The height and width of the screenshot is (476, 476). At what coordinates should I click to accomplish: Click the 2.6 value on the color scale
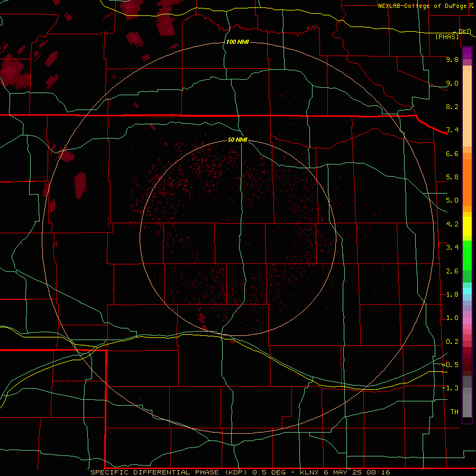tap(452, 271)
